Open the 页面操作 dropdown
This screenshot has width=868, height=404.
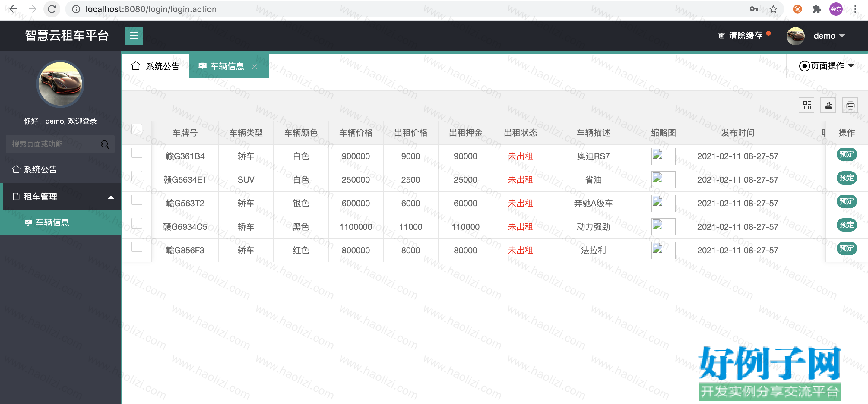[827, 66]
